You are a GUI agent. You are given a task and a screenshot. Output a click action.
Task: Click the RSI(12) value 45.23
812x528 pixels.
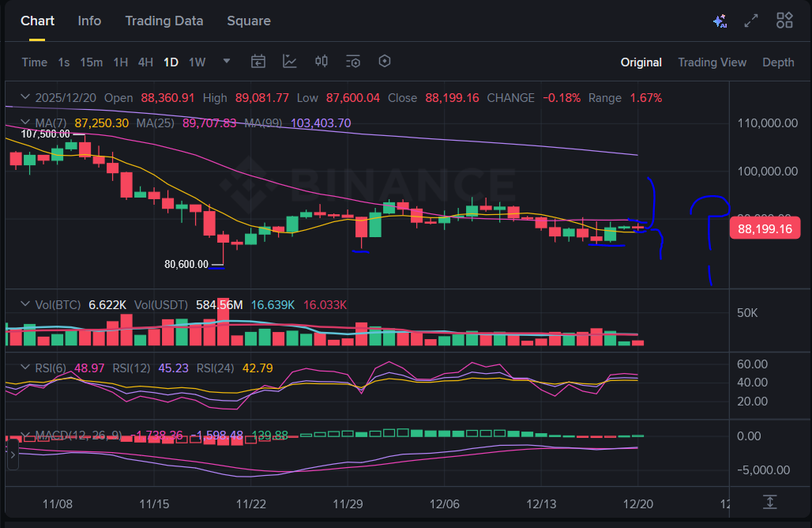tap(173, 368)
